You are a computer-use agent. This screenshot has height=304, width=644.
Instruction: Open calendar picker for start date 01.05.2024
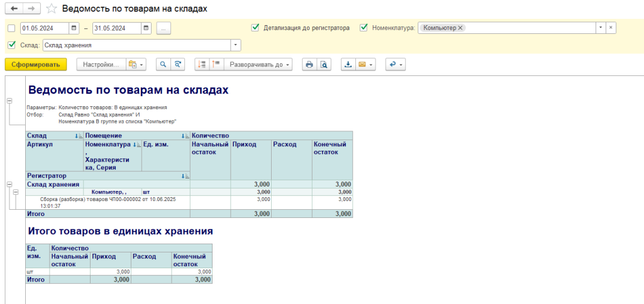click(x=74, y=28)
